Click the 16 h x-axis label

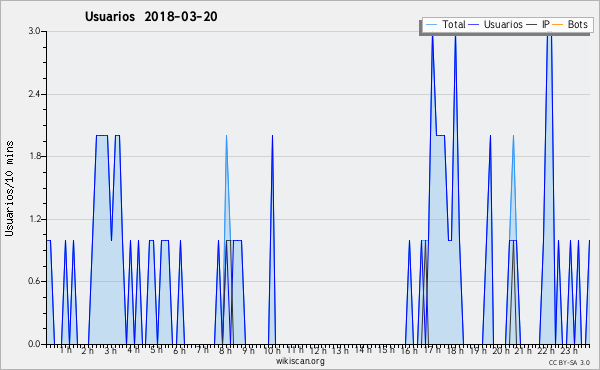coord(409,351)
